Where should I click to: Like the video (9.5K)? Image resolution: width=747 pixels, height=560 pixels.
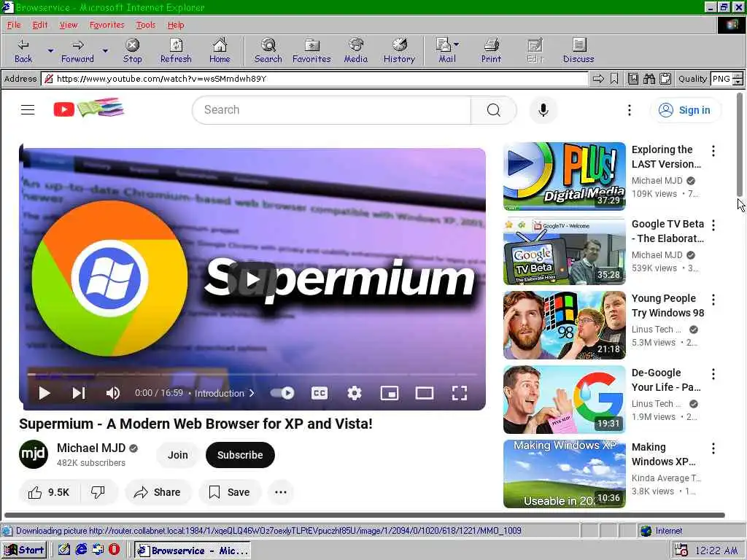tap(50, 492)
